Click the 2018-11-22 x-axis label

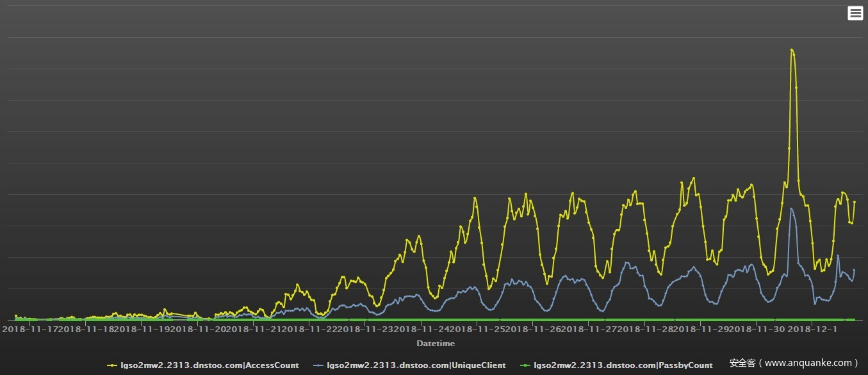(x=310, y=329)
